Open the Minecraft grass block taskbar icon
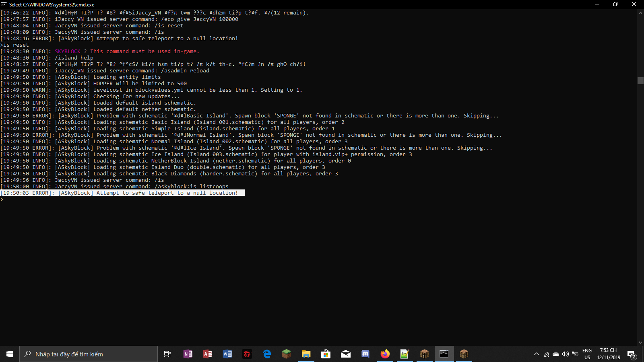This screenshot has height=362, width=644. point(286,354)
